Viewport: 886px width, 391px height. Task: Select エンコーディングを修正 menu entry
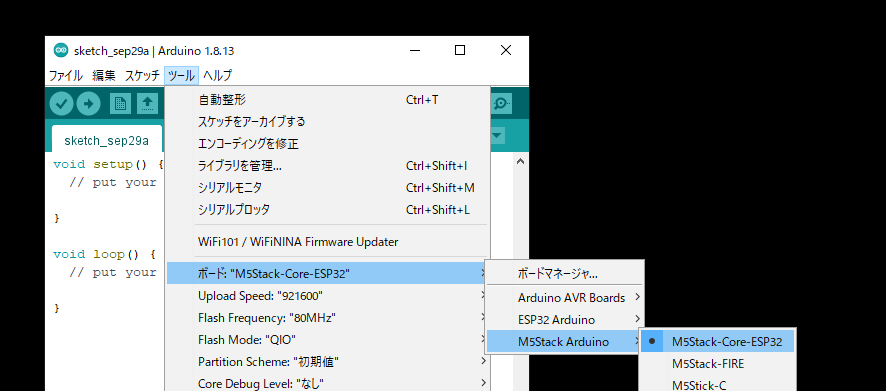328,144
